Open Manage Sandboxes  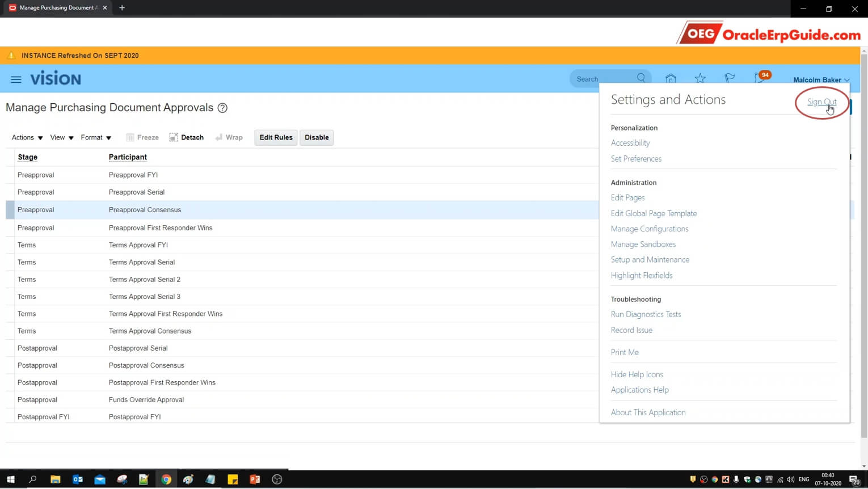point(643,244)
